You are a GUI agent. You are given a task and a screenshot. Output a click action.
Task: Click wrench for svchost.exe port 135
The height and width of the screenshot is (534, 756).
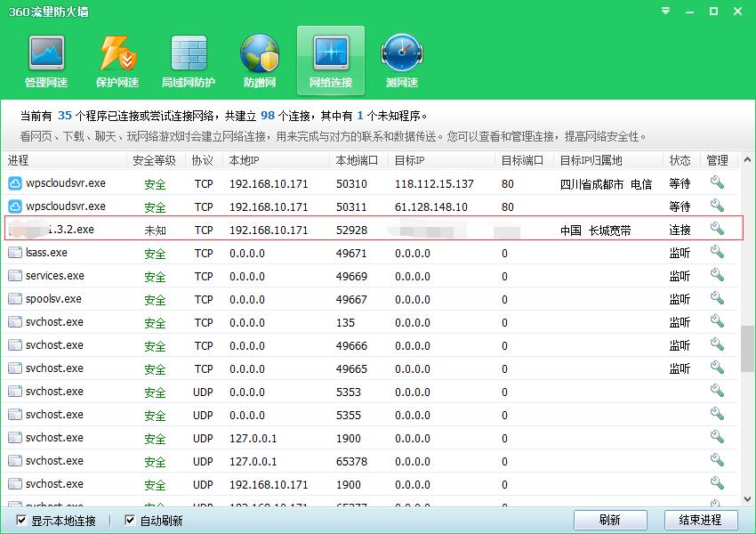point(717,321)
